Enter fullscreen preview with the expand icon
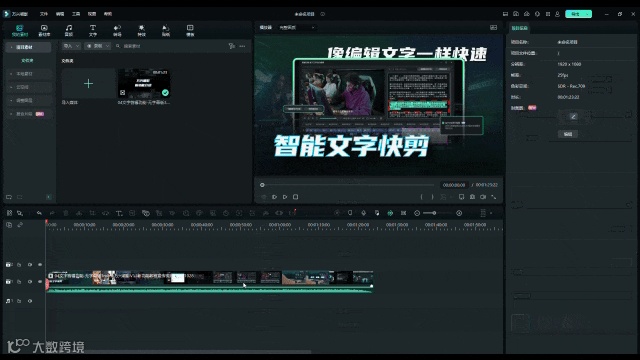This screenshot has width=640, height=360. click(494, 197)
